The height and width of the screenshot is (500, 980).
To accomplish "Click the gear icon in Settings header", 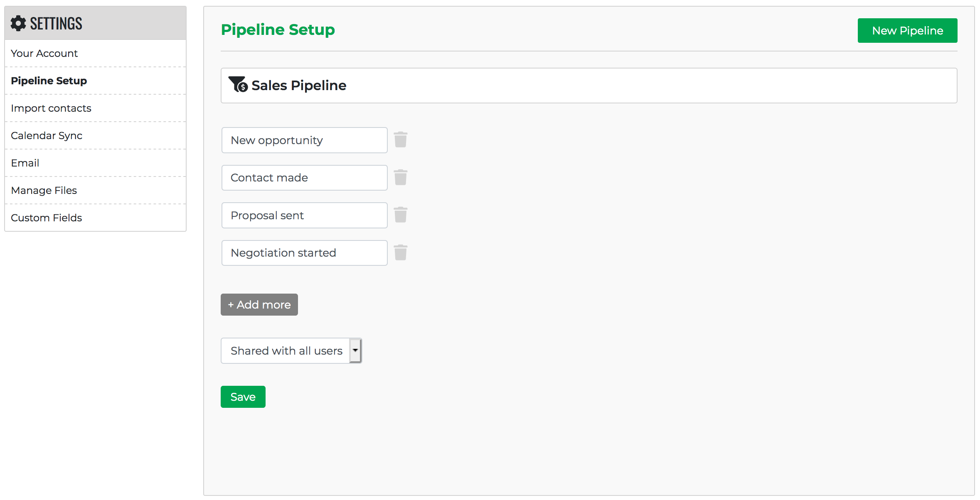I will click(18, 23).
